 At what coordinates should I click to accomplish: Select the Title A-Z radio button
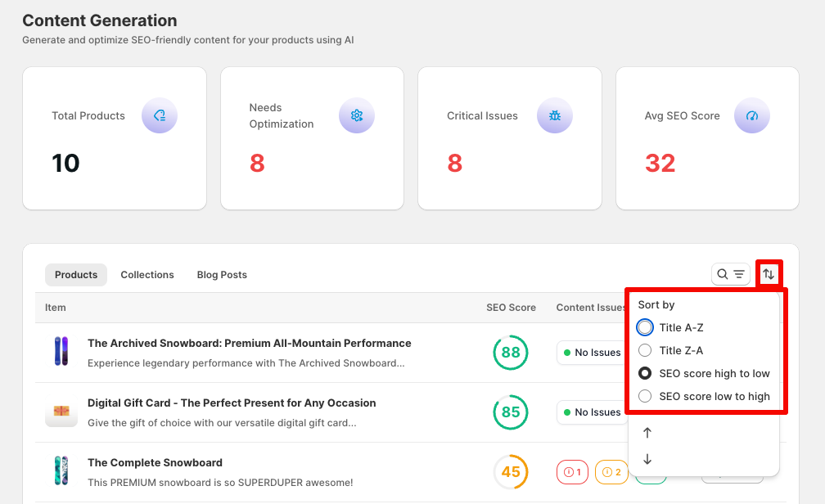(x=645, y=327)
